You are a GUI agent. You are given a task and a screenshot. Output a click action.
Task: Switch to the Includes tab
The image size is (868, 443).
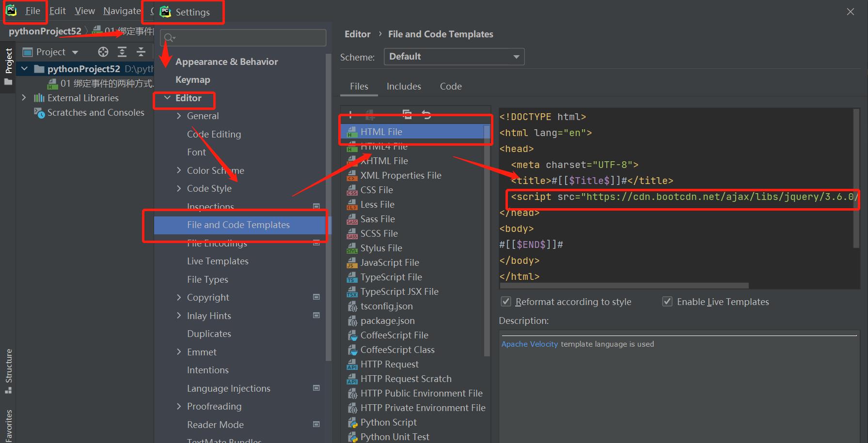coord(404,86)
